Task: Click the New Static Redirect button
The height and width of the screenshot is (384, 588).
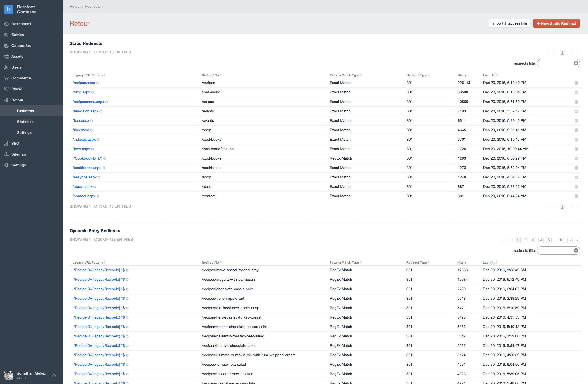Action: pyautogui.click(x=556, y=23)
